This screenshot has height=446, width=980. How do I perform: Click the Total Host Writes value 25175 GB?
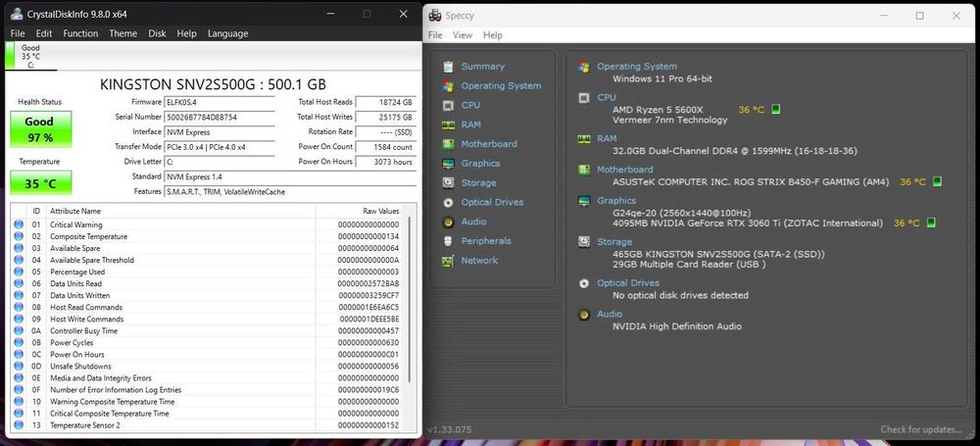385,117
